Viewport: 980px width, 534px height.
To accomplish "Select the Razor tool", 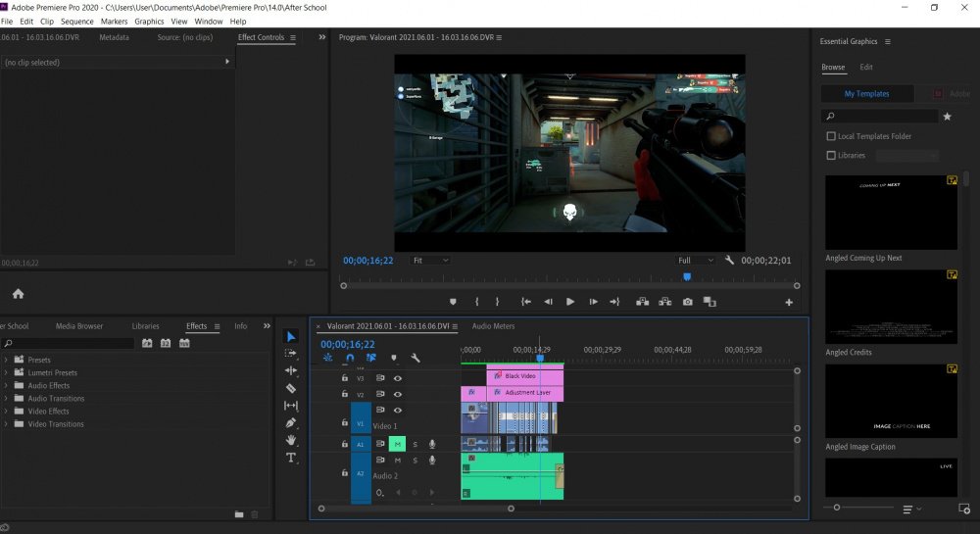I will (291, 388).
